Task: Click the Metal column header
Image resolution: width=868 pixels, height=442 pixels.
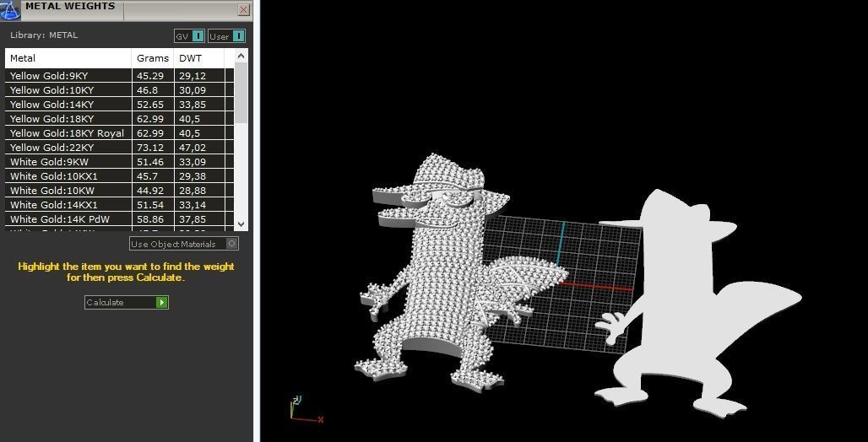Action: tap(68, 58)
